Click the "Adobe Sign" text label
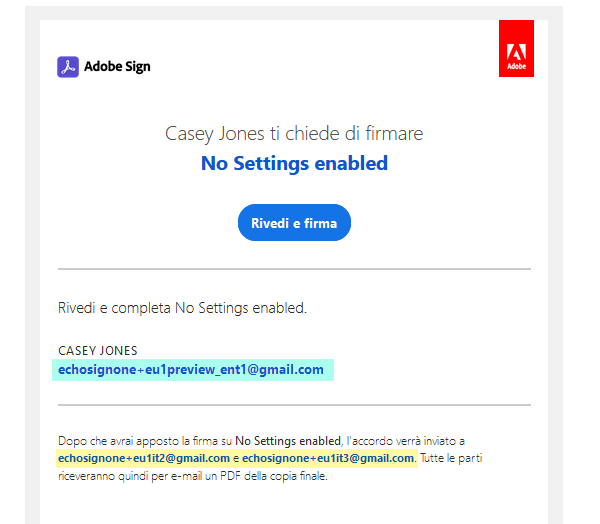This screenshot has height=524, width=600. pyautogui.click(x=117, y=67)
